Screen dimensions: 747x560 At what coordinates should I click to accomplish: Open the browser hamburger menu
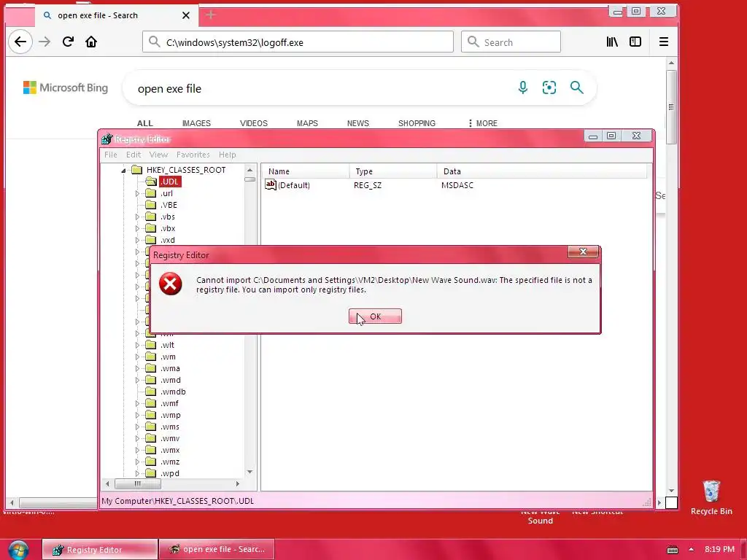point(664,42)
